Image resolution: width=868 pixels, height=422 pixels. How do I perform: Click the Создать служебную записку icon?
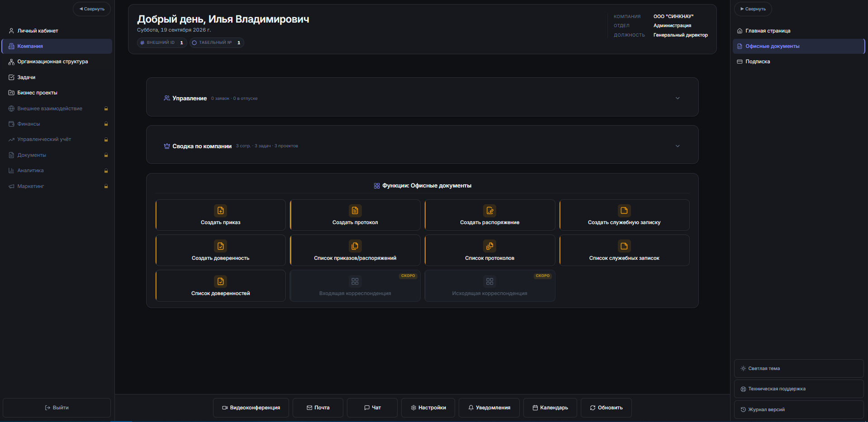click(624, 211)
